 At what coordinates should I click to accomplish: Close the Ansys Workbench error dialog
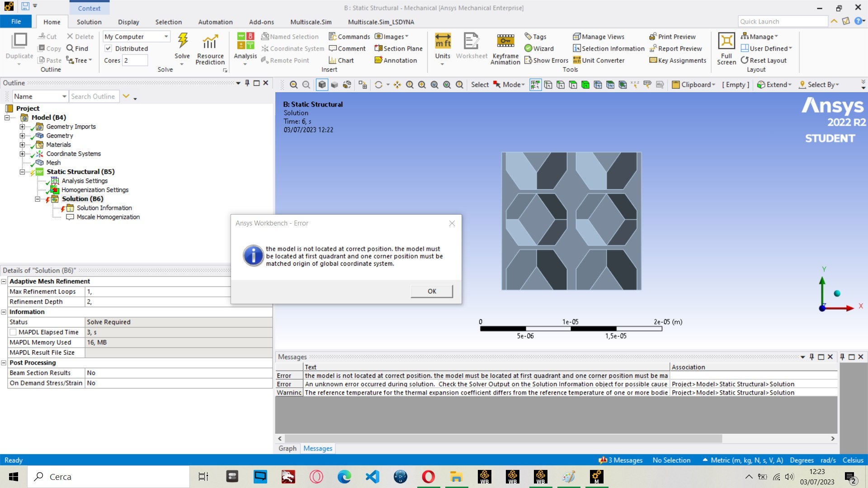[452, 223]
